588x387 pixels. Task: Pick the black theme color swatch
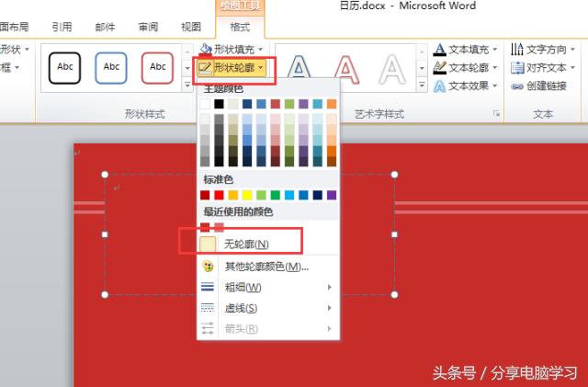219,104
